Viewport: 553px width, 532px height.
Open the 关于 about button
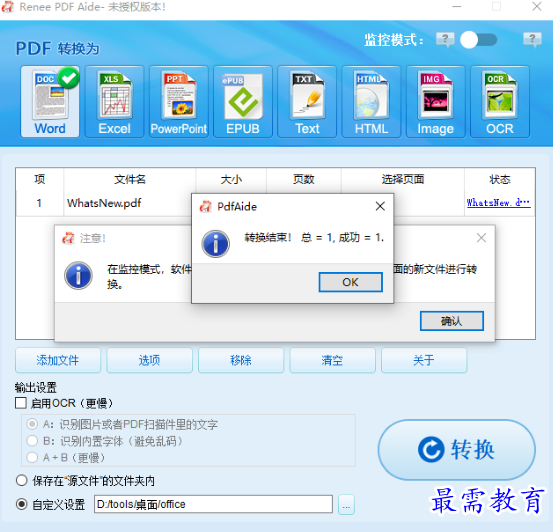tap(424, 360)
